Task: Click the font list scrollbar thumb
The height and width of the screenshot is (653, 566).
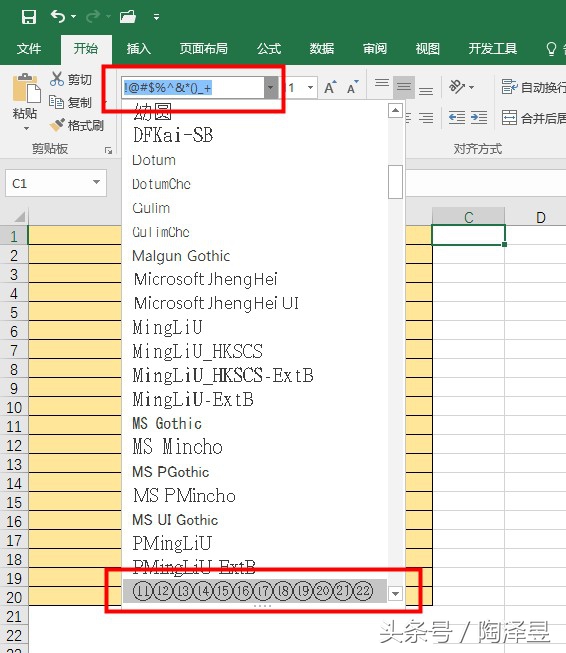Action: click(395, 182)
